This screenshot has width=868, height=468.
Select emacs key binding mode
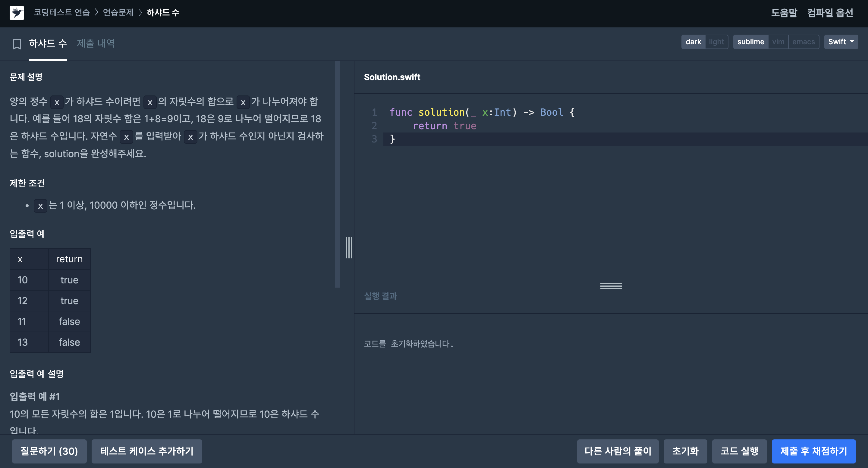tap(803, 42)
